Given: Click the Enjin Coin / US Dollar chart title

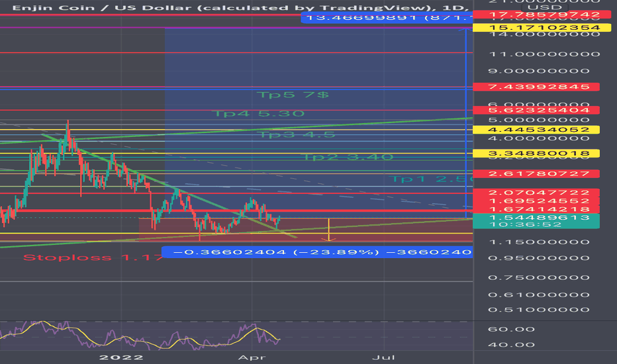Looking at the screenshot, I should tap(240, 8).
